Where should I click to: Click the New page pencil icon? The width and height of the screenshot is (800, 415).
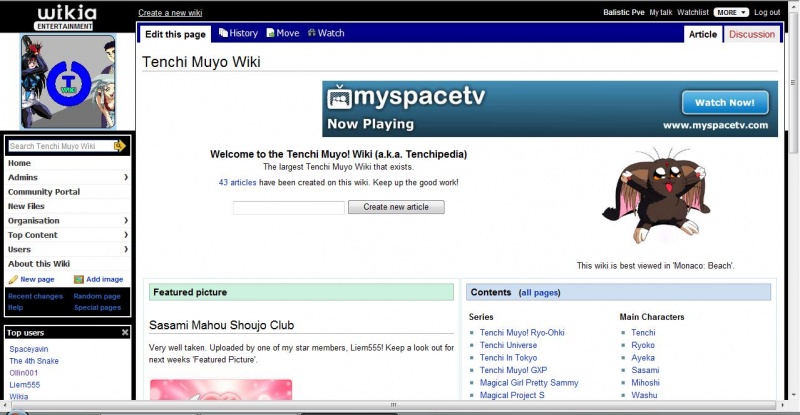[13, 280]
